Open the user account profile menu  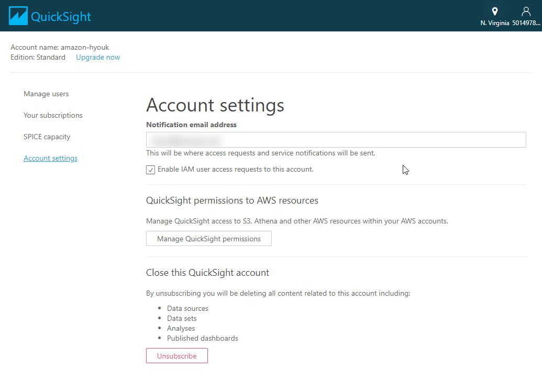tap(526, 16)
